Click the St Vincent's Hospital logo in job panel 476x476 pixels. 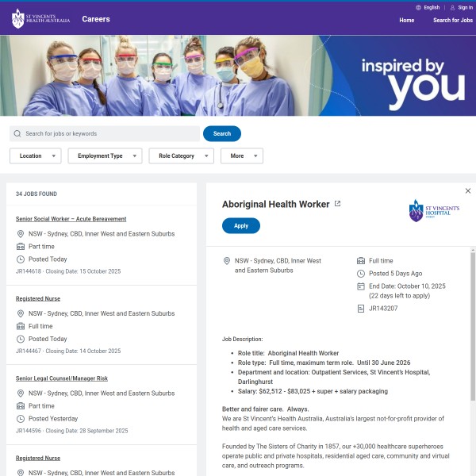(434, 210)
